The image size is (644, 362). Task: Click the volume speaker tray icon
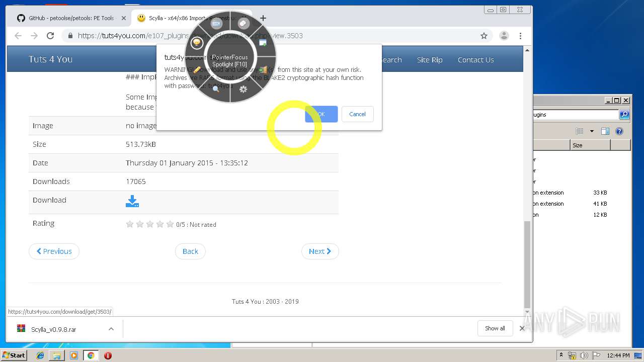584,355
